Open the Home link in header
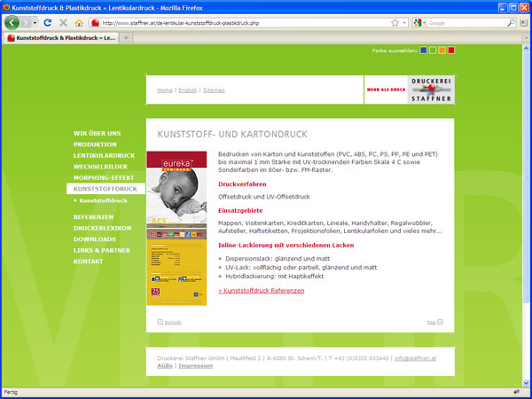This screenshot has height=399, width=532. [165, 90]
